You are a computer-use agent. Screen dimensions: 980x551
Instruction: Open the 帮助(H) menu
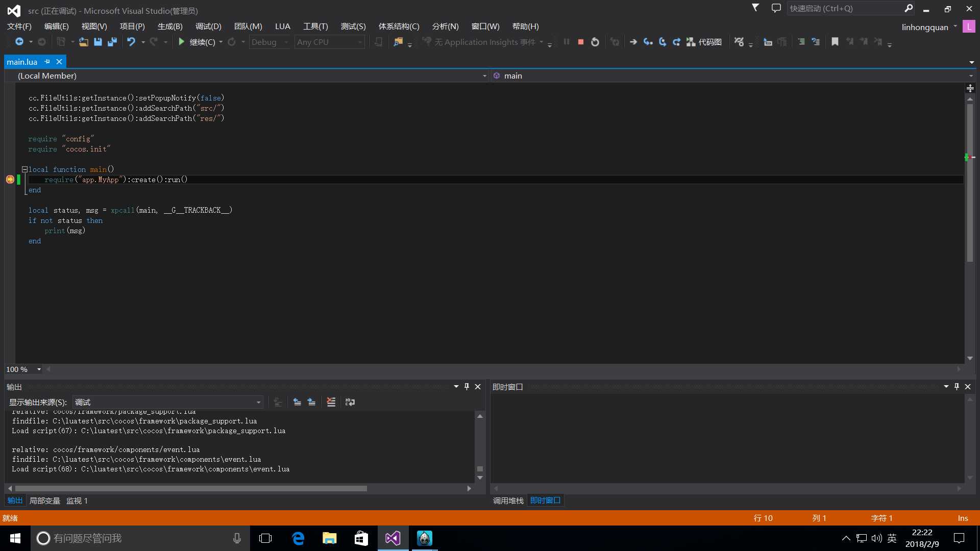click(525, 27)
